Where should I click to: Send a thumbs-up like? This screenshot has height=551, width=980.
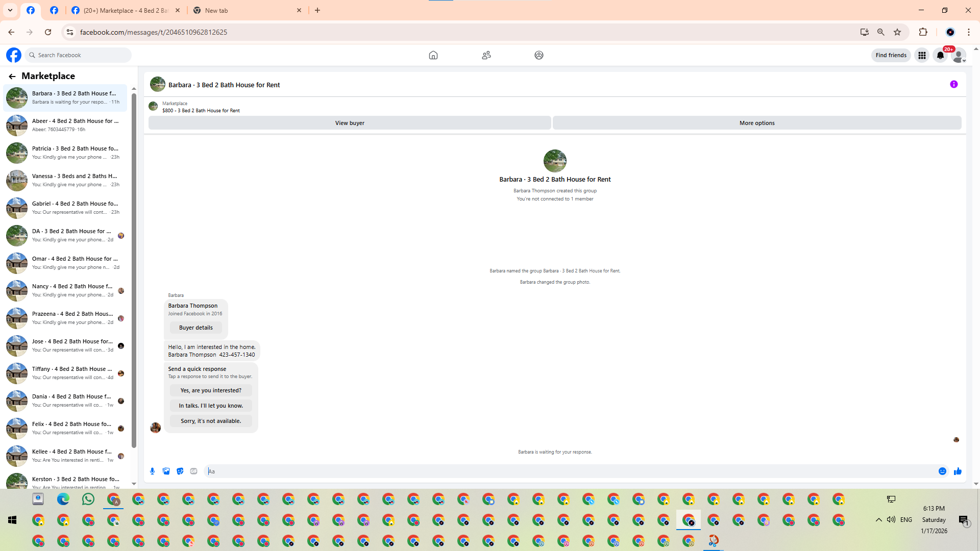(958, 471)
